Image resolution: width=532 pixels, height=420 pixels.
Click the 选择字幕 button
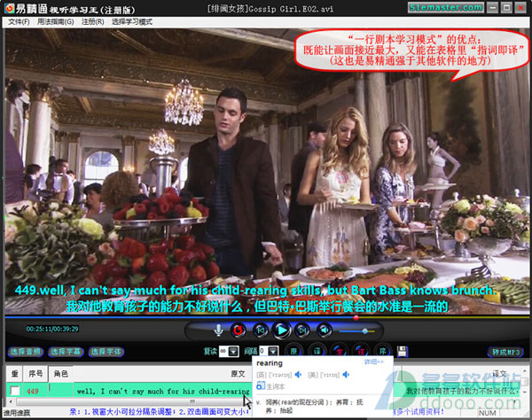66,352
